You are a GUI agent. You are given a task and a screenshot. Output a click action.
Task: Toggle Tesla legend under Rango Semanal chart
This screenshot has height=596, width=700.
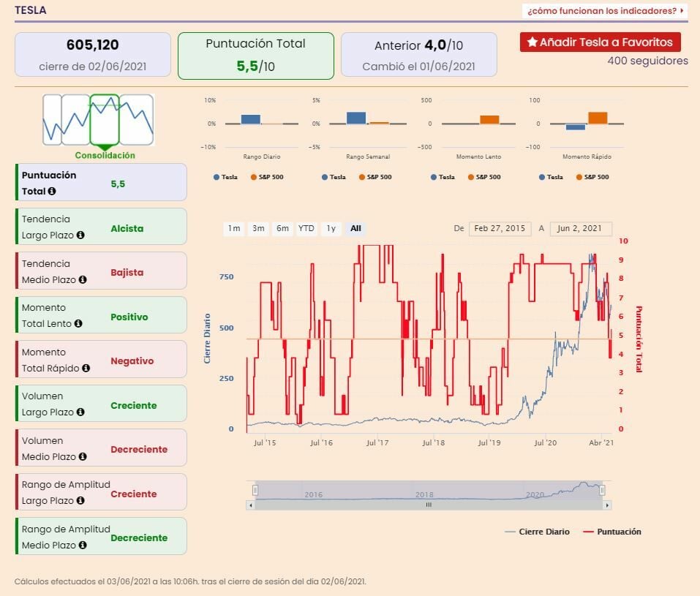pos(334,177)
